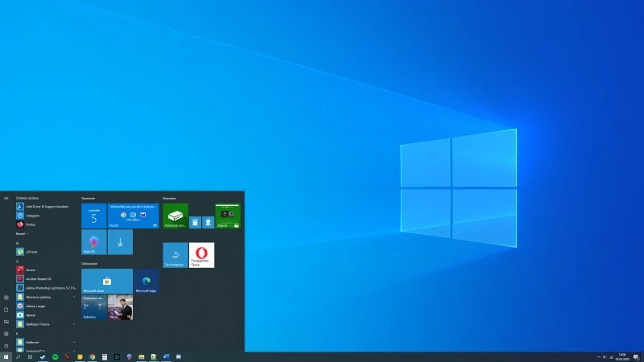Click the small webcam tile

point(208,223)
